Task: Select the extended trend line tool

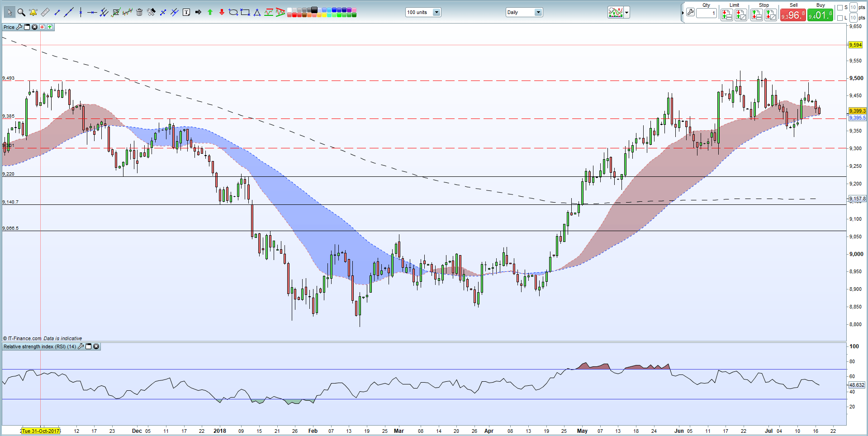Action: tap(69, 12)
